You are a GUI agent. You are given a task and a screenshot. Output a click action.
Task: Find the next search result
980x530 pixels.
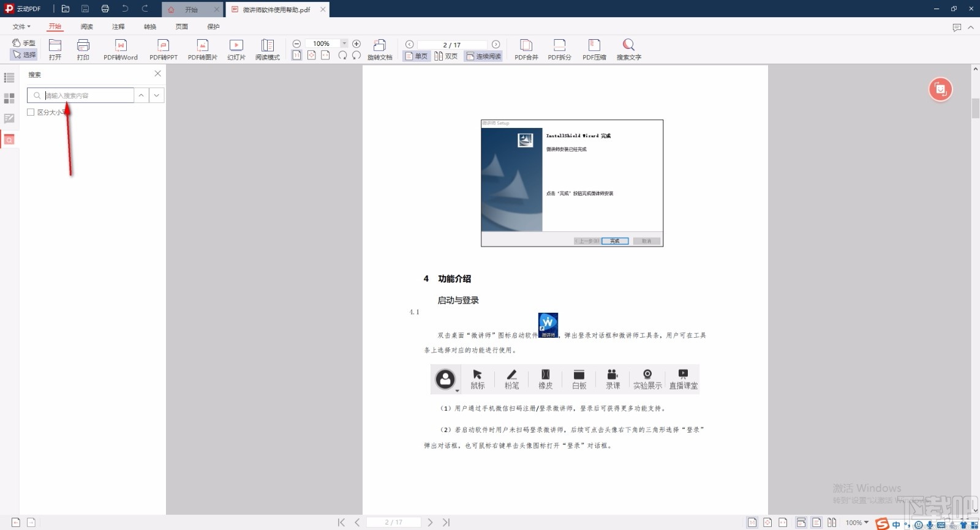pyautogui.click(x=157, y=95)
